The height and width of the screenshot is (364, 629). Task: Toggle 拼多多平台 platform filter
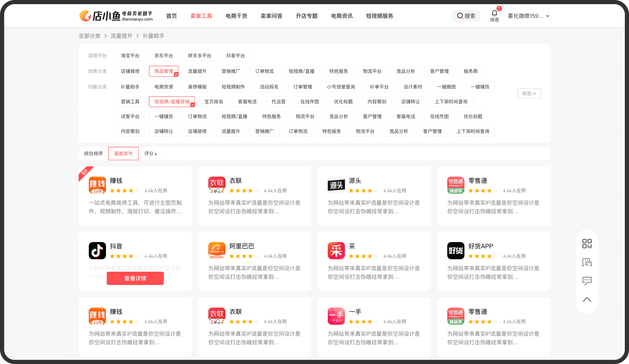(x=200, y=56)
